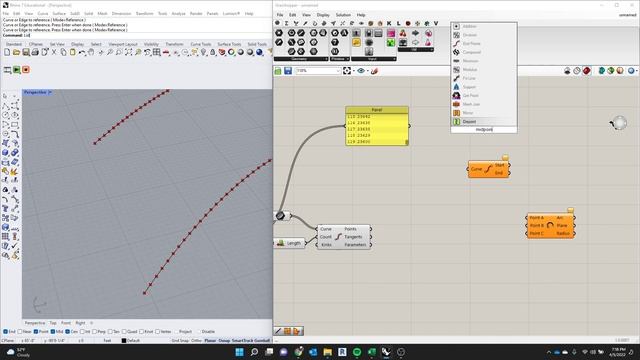
Task: Click the midpoint search text field
Action: 484,130
